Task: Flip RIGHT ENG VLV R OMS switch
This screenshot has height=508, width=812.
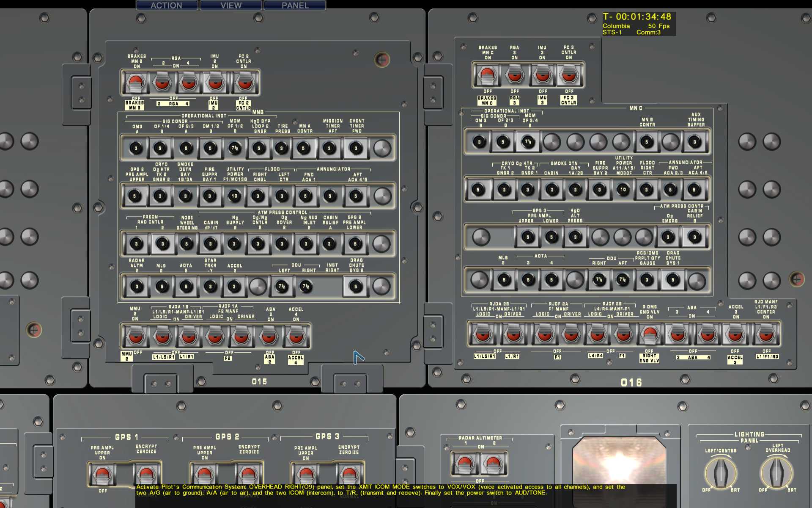Action: 650,334
